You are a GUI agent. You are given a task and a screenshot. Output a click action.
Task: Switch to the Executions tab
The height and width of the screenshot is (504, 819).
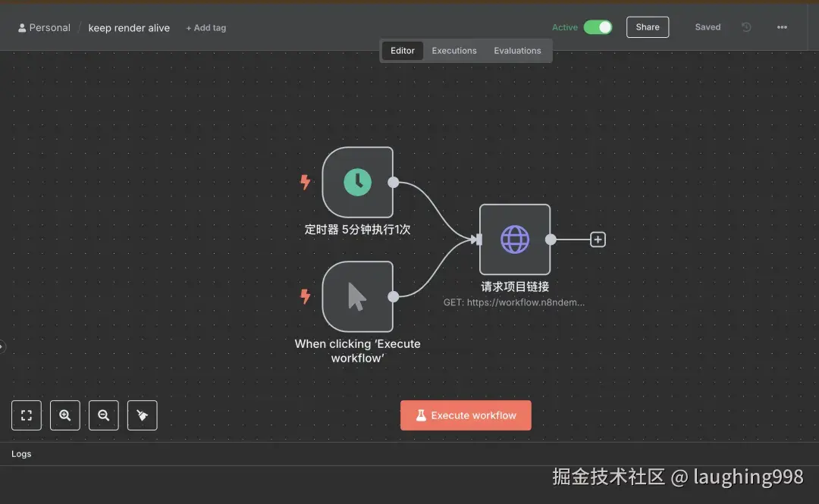point(453,50)
